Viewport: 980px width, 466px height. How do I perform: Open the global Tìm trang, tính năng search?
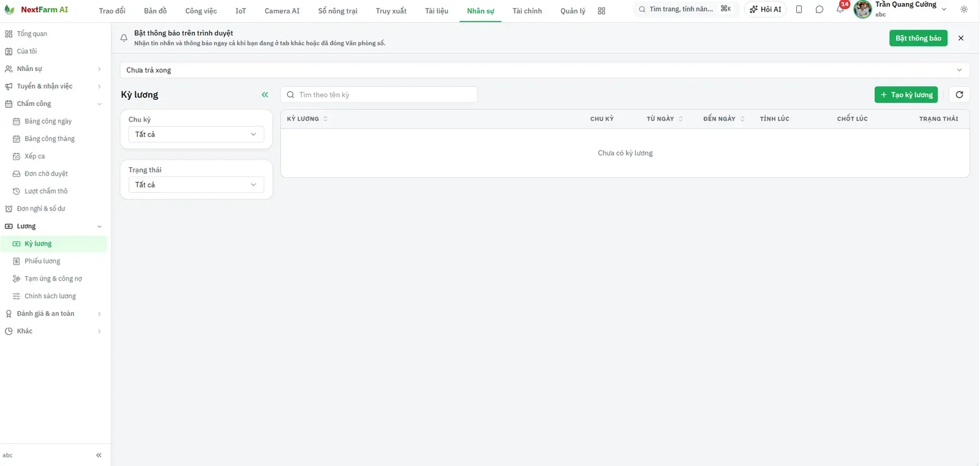(x=685, y=9)
